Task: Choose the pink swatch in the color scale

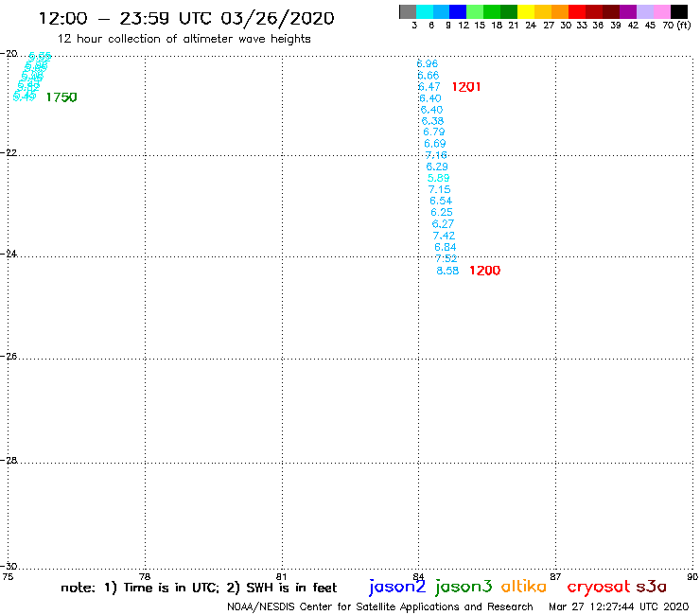Action: (x=661, y=11)
